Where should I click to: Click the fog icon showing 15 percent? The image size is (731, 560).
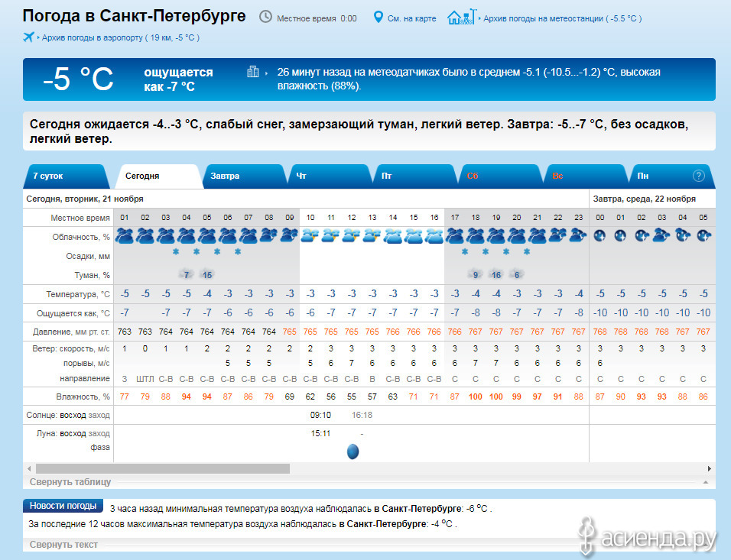[206, 274]
